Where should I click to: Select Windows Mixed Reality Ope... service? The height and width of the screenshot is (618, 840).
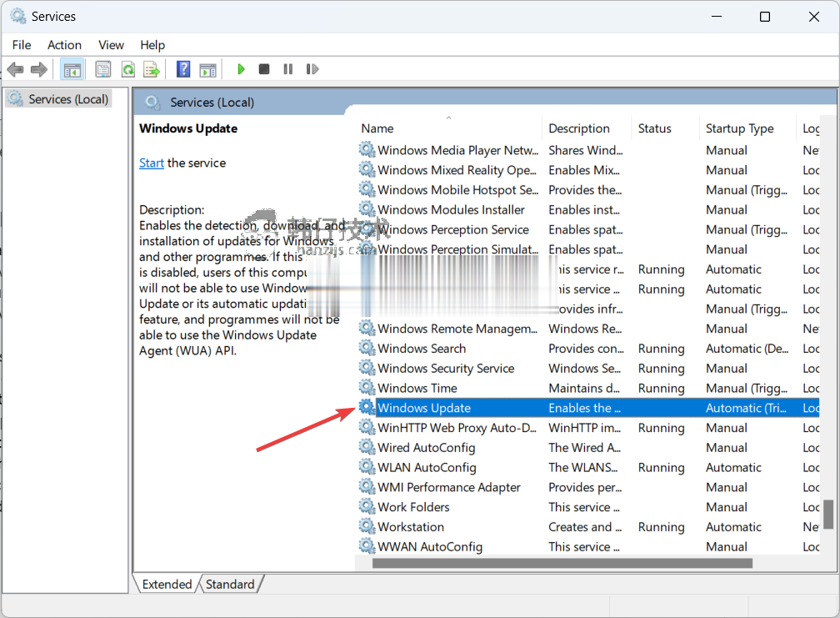(457, 170)
